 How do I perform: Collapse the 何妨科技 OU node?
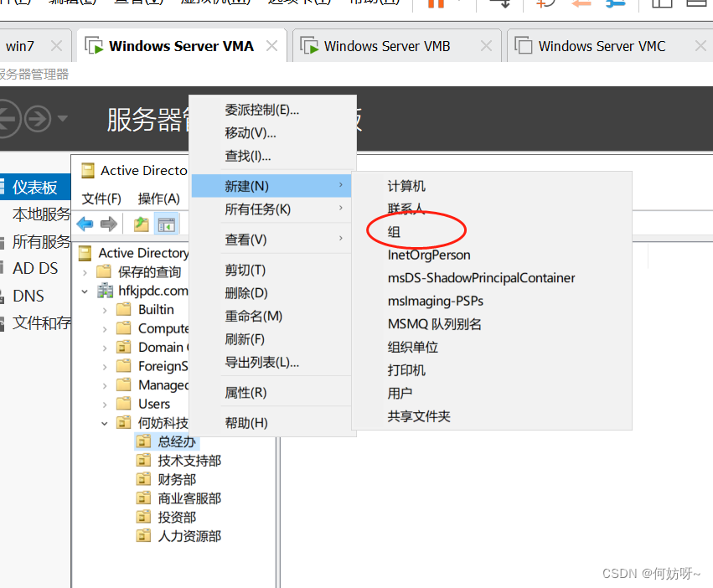coord(105,423)
